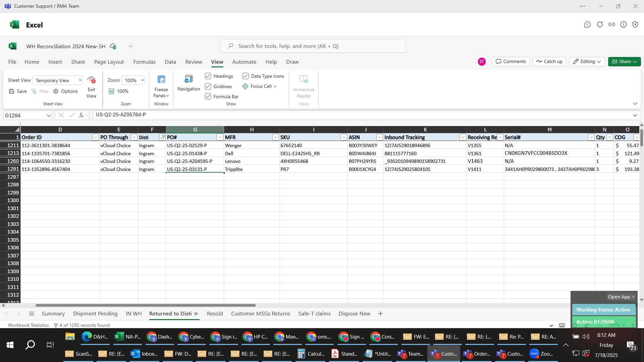Open the File menu
The height and width of the screenshot is (362, 644).
tap(12, 62)
